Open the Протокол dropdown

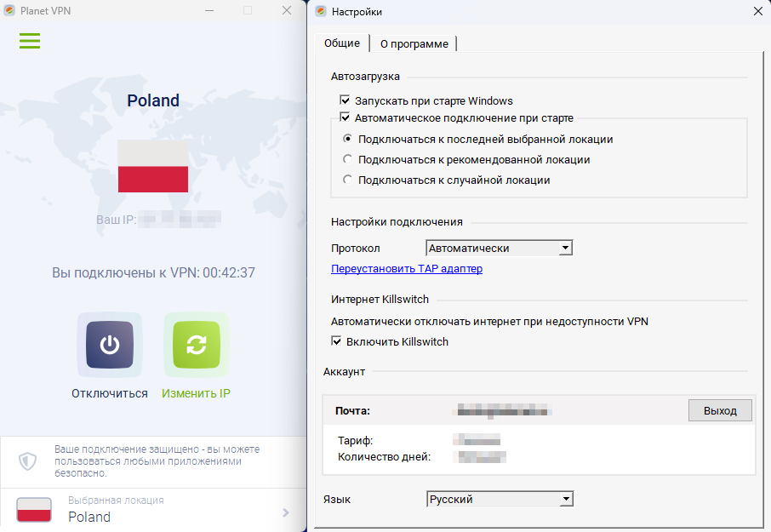(x=499, y=248)
